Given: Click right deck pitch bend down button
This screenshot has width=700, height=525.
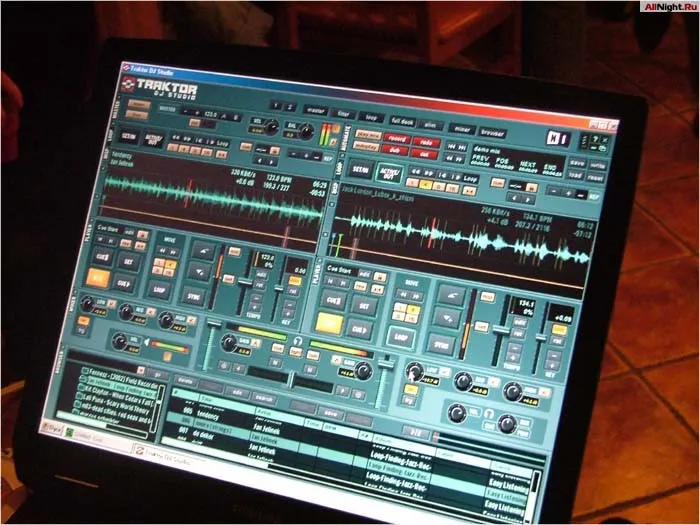Looking at the screenshot, I should (x=447, y=317).
